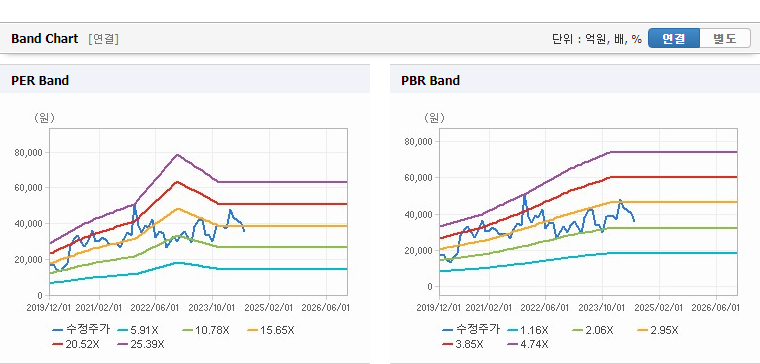Toggle 10.78X series in PER legend
The width and height of the screenshot is (760, 364).
[x=206, y=331]
